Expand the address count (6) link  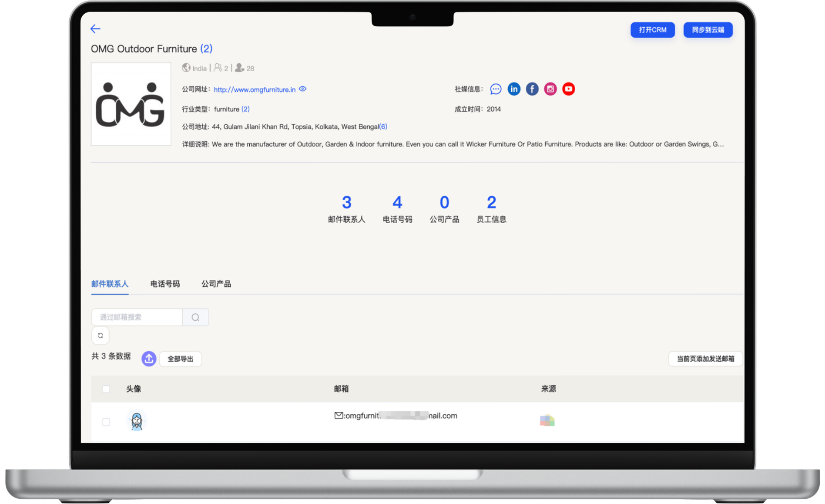coord(383,127)
